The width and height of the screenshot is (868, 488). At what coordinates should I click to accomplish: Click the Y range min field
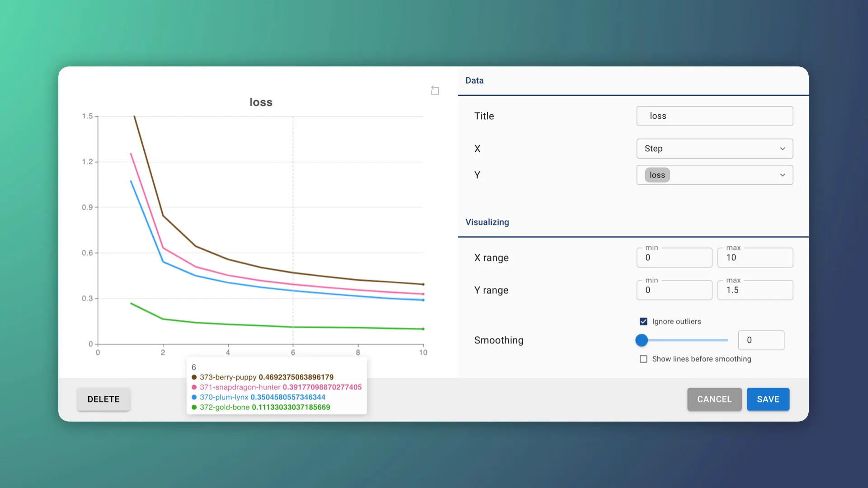tap(674, 290)
